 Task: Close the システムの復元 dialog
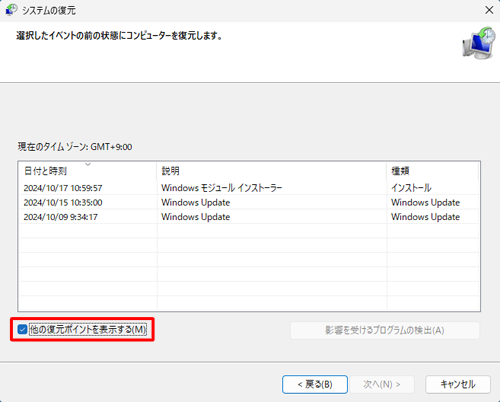pos(489,10)
